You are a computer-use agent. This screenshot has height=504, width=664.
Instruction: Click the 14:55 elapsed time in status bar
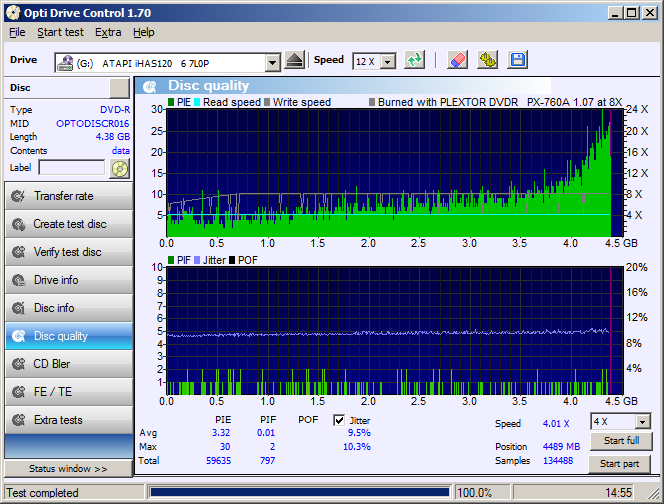coord(618,493)
